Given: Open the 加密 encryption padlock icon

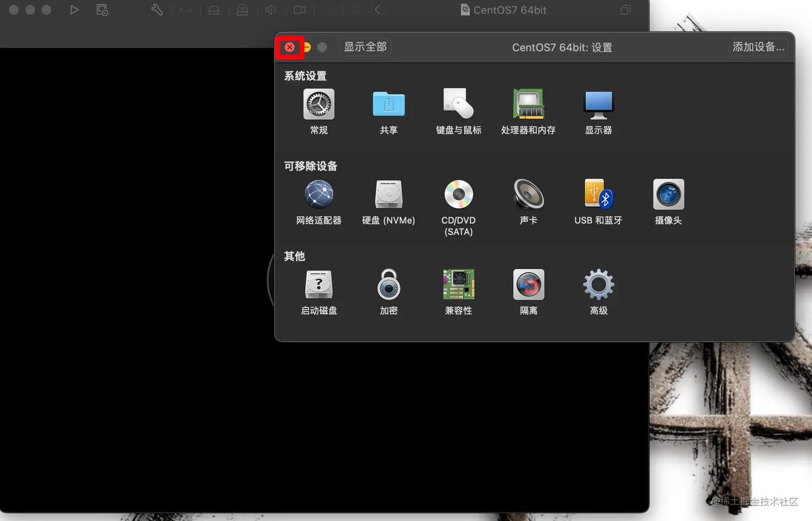Looking at the screenshot, I should click(x=389, y=284).
